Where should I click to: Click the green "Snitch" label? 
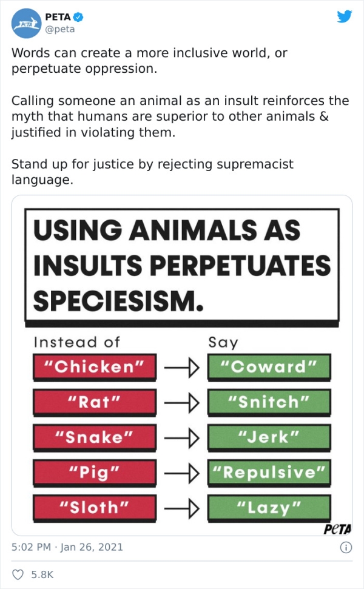tap(269, 402)
